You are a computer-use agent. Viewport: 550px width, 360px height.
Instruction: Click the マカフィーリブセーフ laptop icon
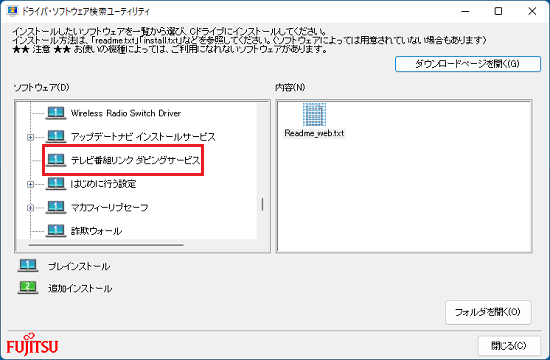(56, 207)
